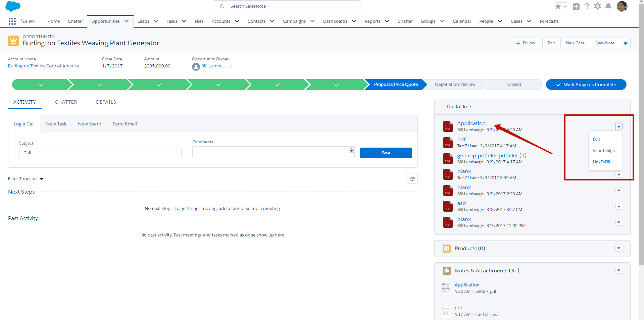Click Mark Stage as Complete button

point(586,85)
